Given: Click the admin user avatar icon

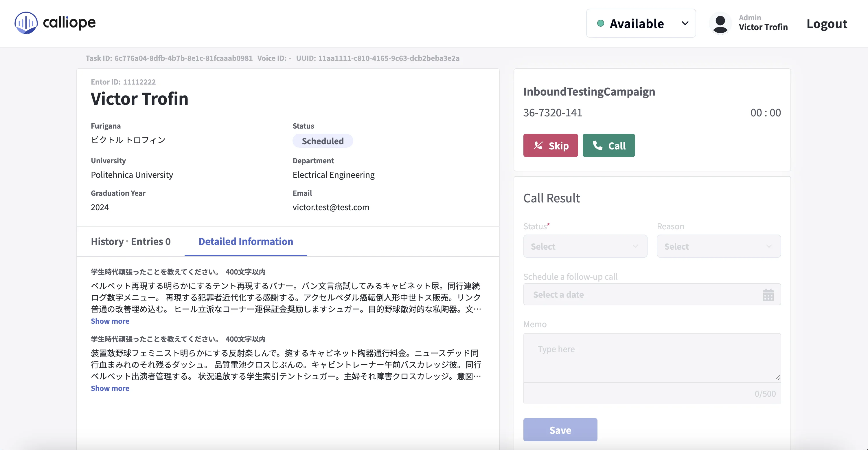Looking at the screenshot, I should click(720, 23).
